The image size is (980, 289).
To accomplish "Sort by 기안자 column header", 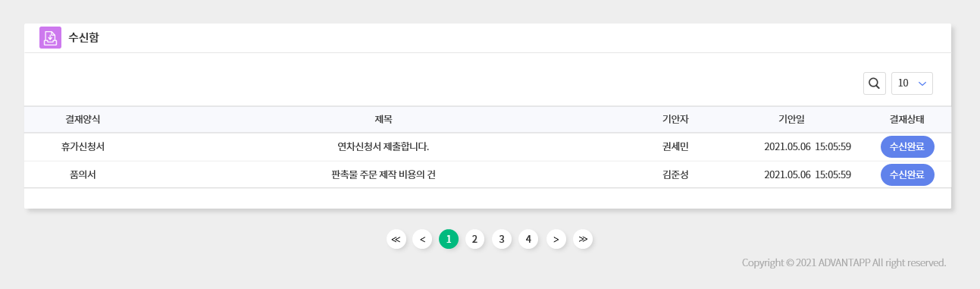I will 675,119.
